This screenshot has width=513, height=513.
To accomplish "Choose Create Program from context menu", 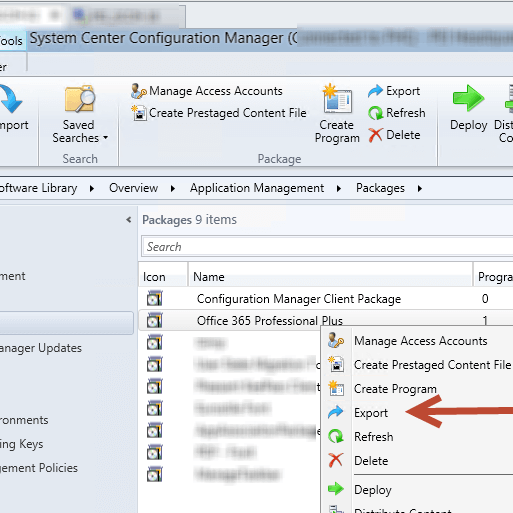I will (395, 389).
